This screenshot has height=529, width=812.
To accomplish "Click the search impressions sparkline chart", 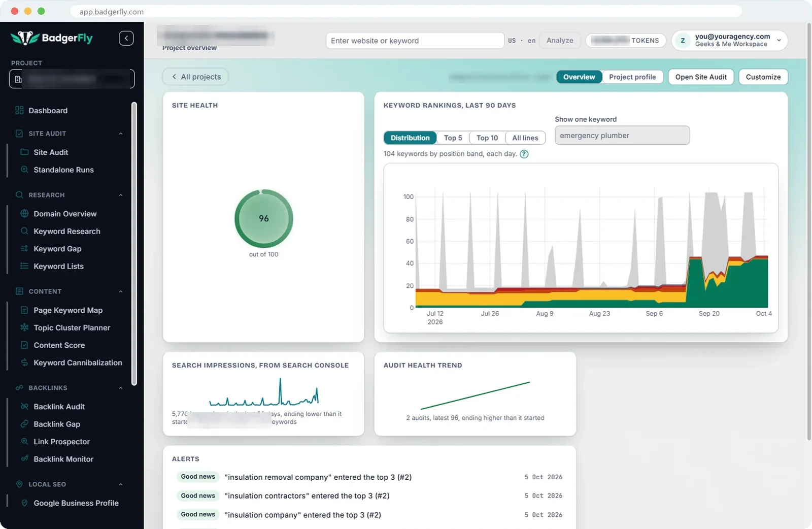I will click(x=263, y=392).
